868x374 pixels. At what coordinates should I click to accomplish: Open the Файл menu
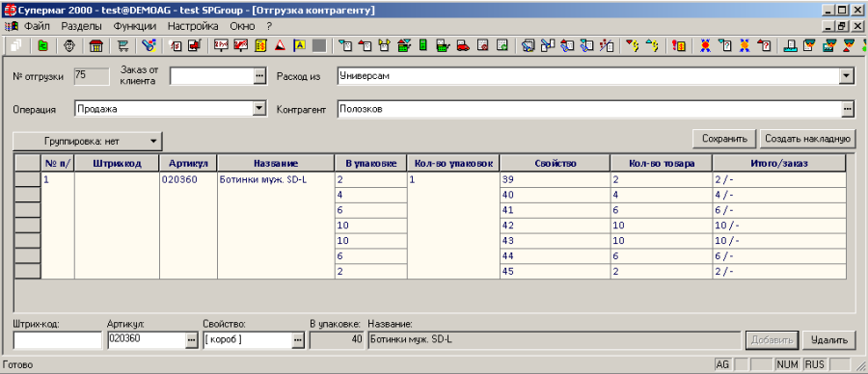tap(37, 26)
